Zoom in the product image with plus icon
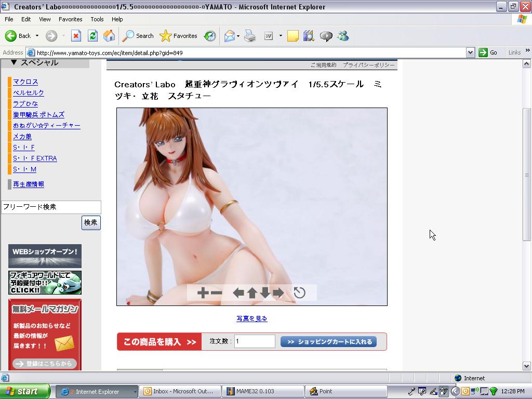This screenshot has width=532, height=399. [x=203, y=292]
